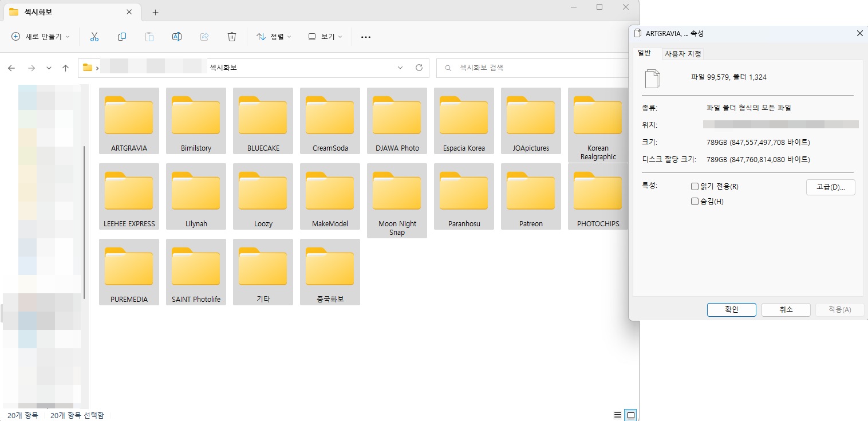Click the 섹시화보 address bar segment
The width and height of the screenshot is (868, 421).
(x=223, y=68)
